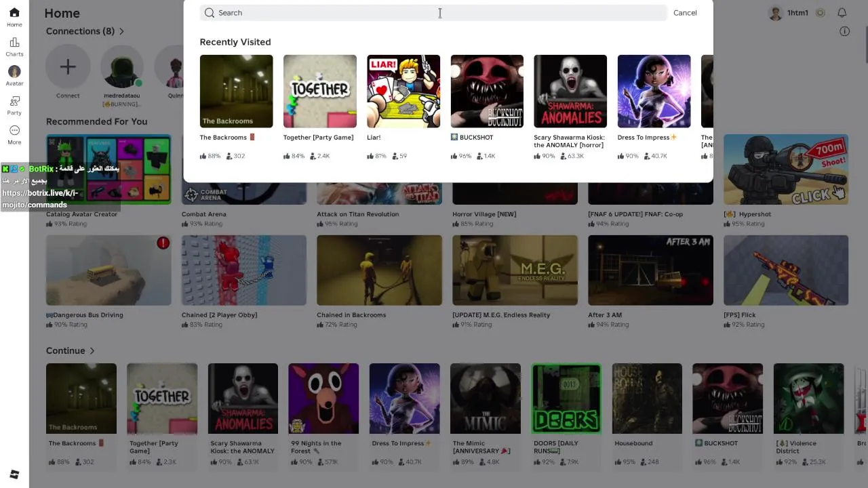Open the Party sidebar icon
Screen dimensions: 868x488
pos(14,106)
